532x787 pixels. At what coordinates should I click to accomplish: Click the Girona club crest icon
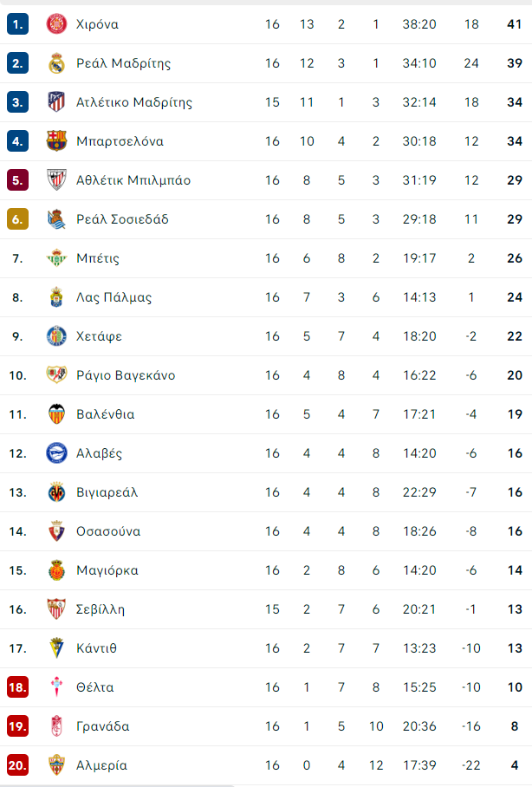click(x=56, y=24)
